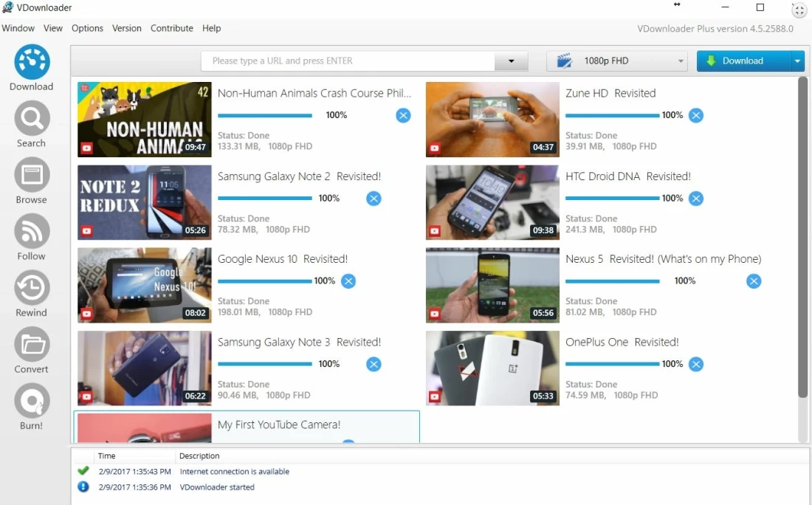Open the Contribute menu
This screenshot has width=812, height=505.
tap(171, 28)
